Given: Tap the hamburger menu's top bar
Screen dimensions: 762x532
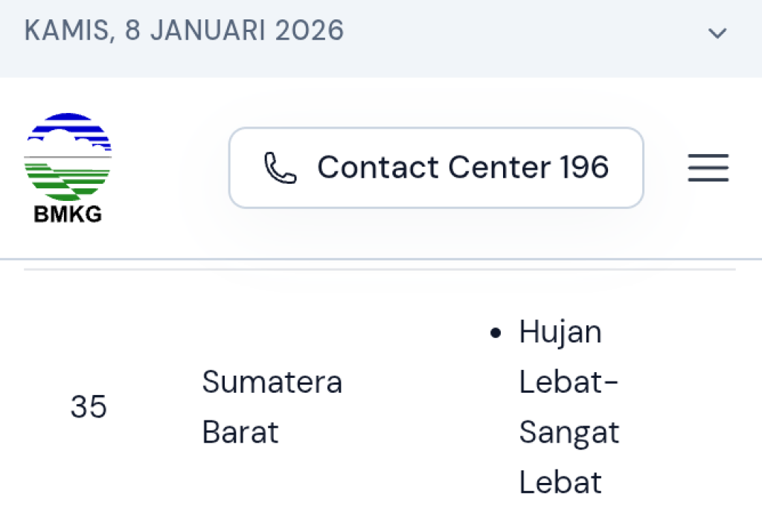Looking at the screenshot, I should [708, 155].
